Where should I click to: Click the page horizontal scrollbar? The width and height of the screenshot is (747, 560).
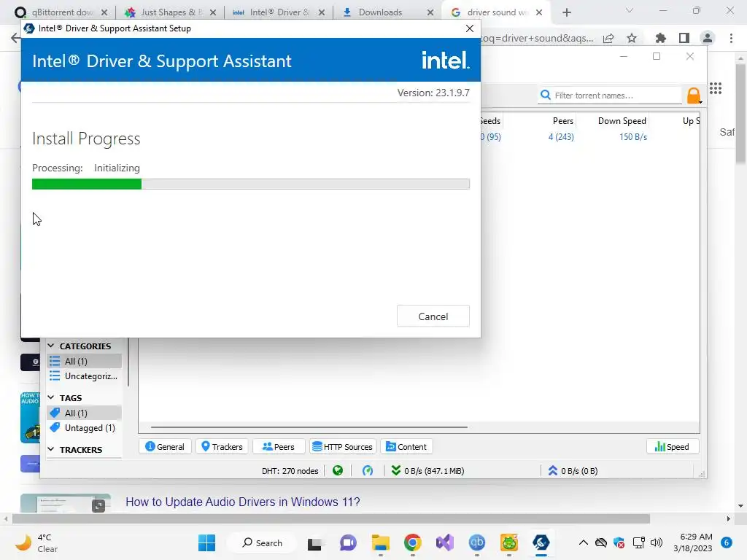pos(331,518)
